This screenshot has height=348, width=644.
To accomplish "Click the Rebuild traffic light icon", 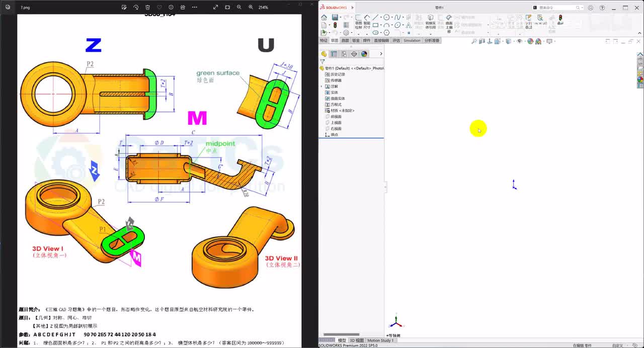I will coord(335,25).
